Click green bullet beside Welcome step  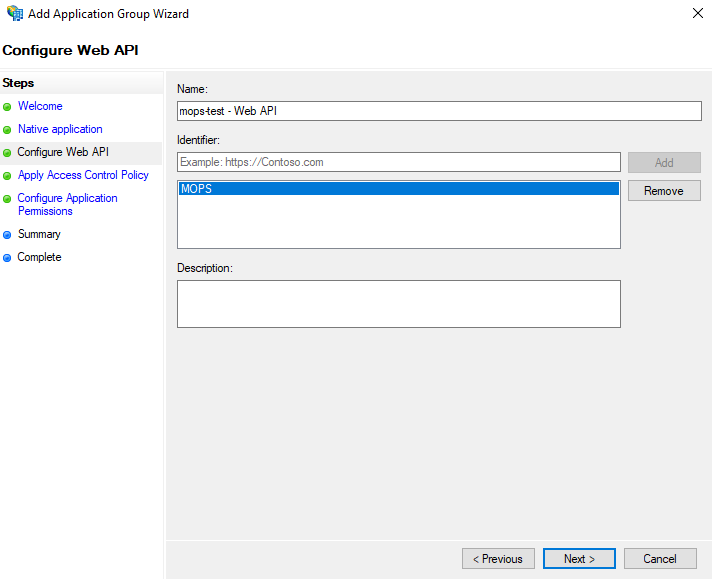pos(8,107)
